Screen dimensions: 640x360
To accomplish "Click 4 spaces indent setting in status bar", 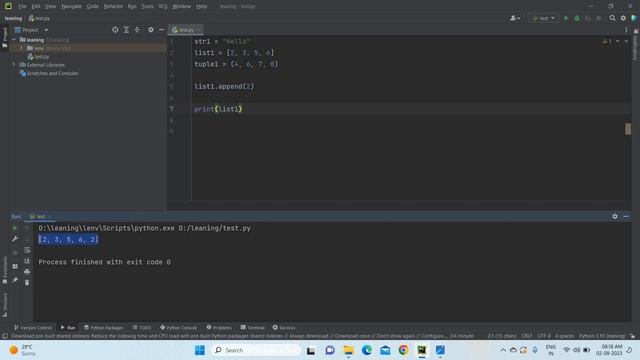I will tap(565, 336).
